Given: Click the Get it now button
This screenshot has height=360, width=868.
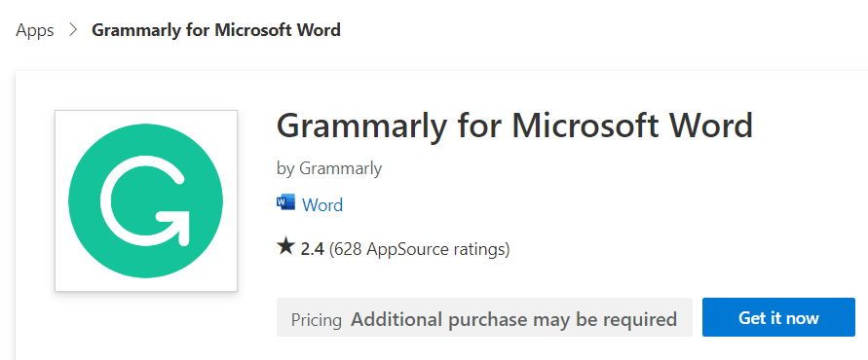Looking at the screenshot, I should pos(778,317).
